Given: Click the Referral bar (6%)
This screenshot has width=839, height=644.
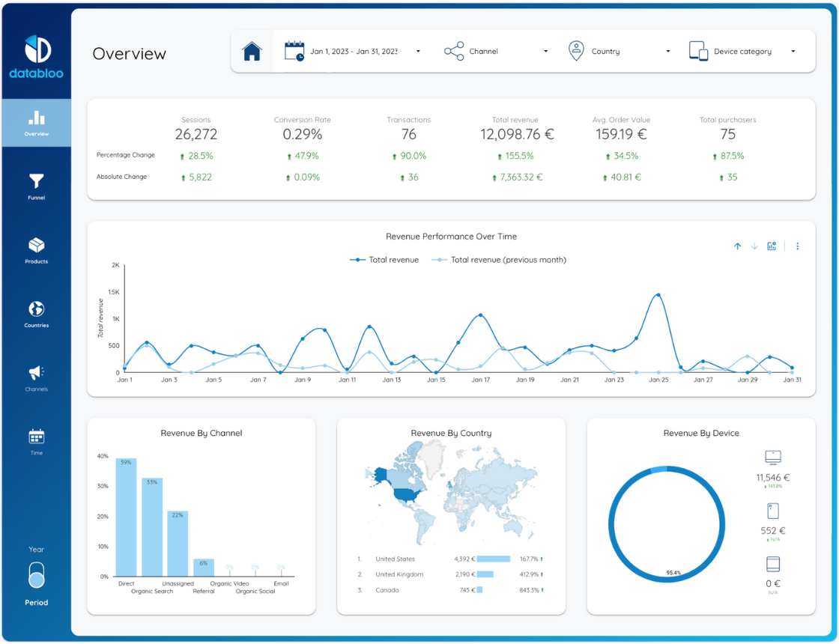Looking at the screenshot, I should coord(203,568).
